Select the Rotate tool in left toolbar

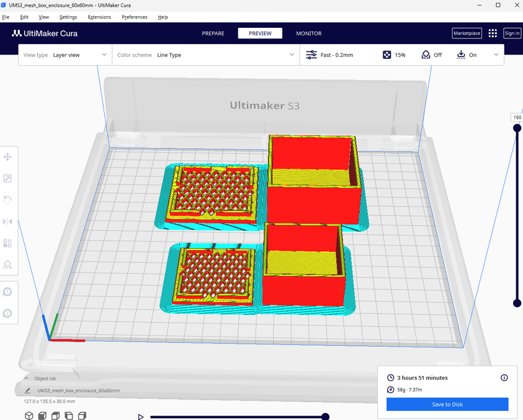coord(7,200)
